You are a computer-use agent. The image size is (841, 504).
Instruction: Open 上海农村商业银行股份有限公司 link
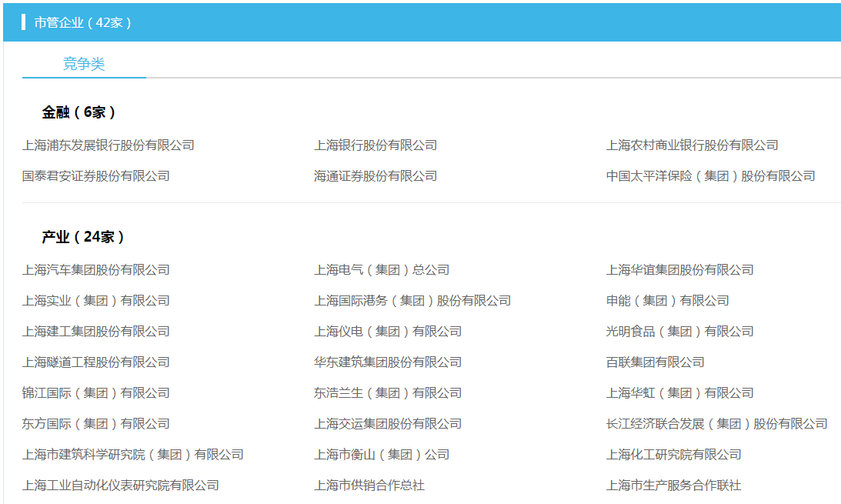click(692, 145)
